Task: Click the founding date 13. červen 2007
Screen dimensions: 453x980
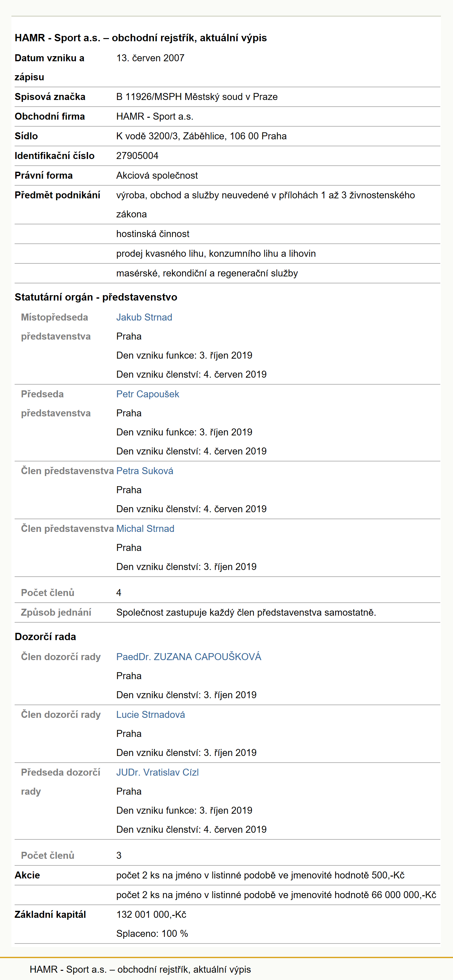Action: 150,58
